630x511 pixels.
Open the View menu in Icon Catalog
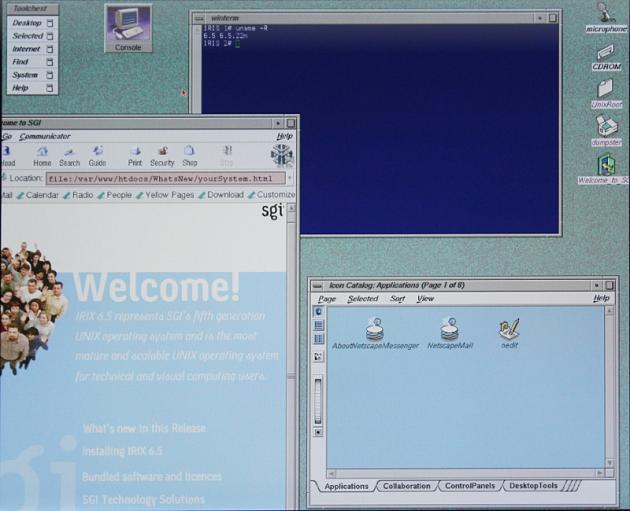[425, 299]
